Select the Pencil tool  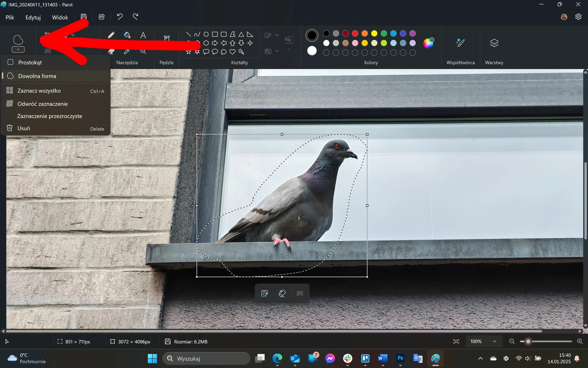click(x=111, y=35)
